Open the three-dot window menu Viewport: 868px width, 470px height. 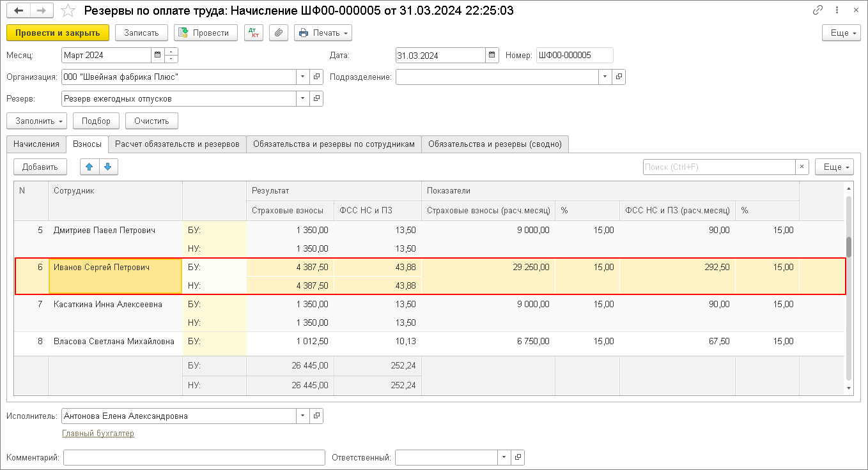pos(837,10)
